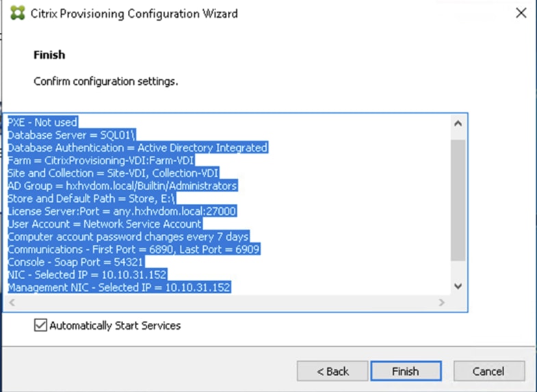The width and height of the screenshot is (537, 392).
Task: Click the vertical scrollbar up arrow
Action: tap(458, 123)
